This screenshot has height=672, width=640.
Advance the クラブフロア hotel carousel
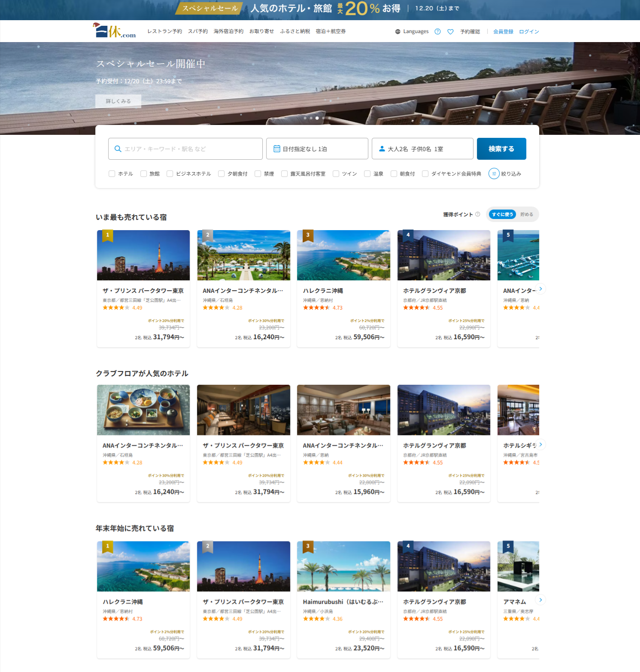540,444
